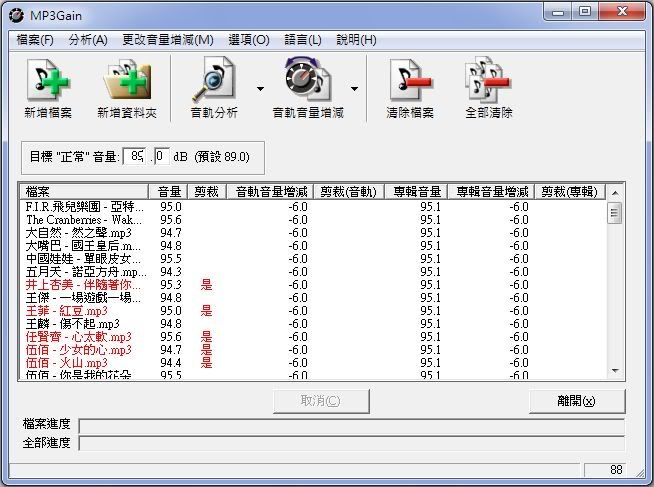
Task: Select 大自然 - 然之聲.mp3 row
Action: pyautogui.click(x=313, y=233)
